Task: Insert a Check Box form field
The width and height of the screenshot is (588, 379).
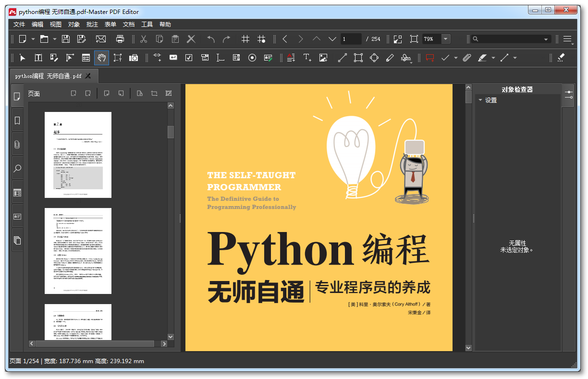Action: 189,58
